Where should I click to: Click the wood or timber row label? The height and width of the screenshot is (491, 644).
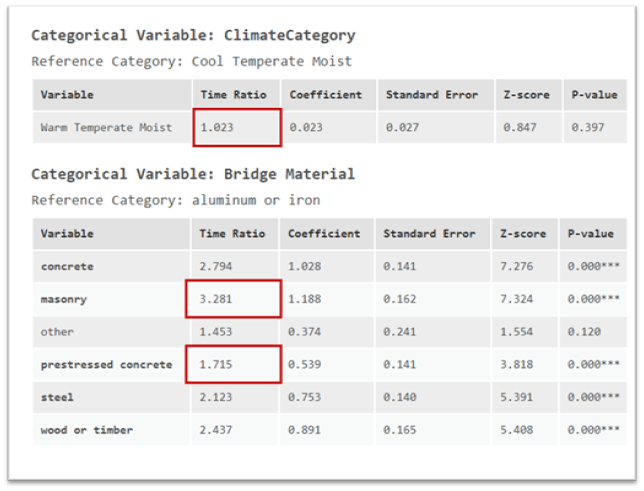pyautogui.click(x=86, y=430)
